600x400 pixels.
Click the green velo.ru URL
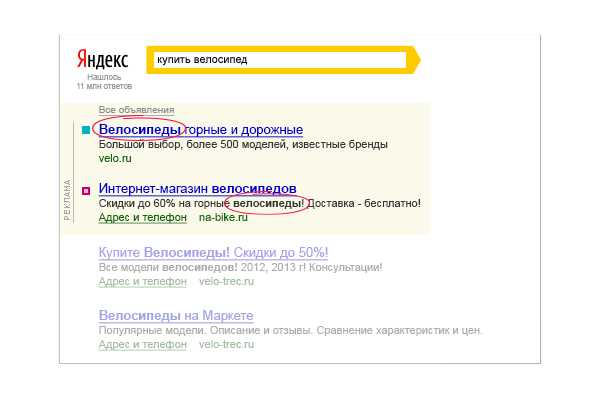(115, 158)
